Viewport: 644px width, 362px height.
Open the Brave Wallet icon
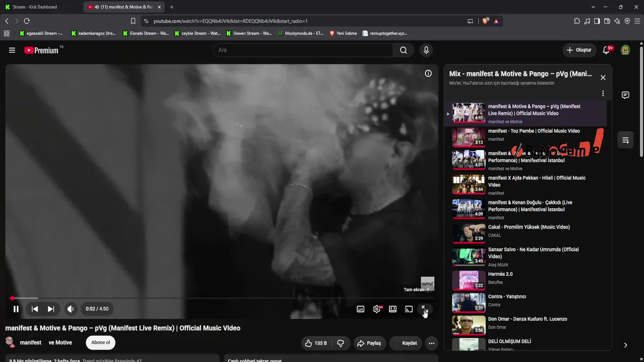(x=607, y=21)
